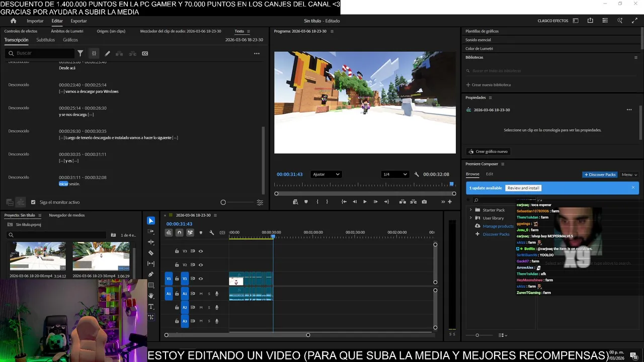Expand the Starter Pack folder

(x=471, y=210)
